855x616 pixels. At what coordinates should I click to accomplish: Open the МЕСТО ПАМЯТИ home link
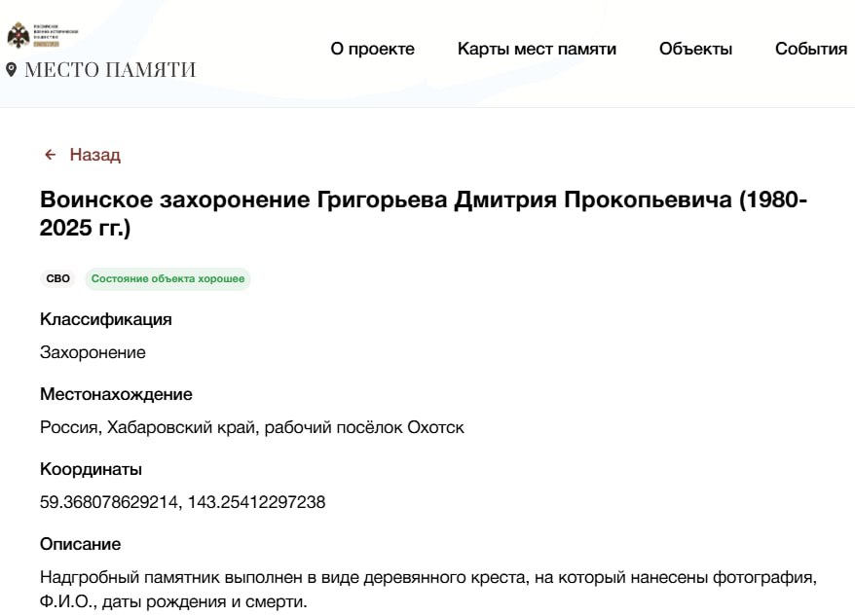click(x=110, y=70)
